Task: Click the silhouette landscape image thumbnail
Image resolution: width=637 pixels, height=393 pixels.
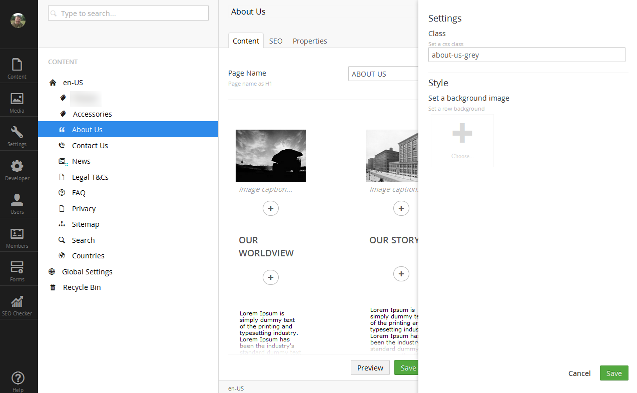Action: (271, 156)
